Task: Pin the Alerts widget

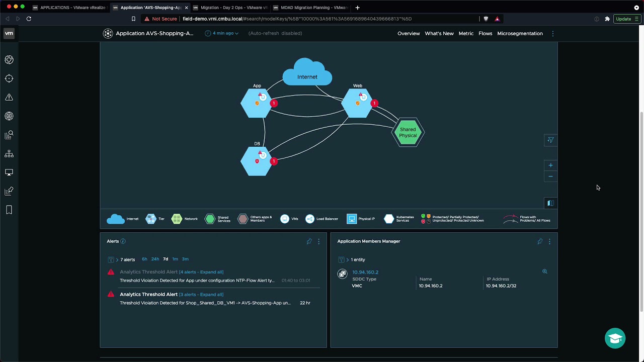Action: click(x=309, y=241)
